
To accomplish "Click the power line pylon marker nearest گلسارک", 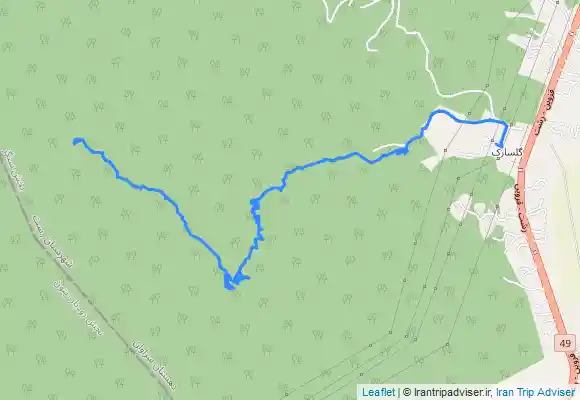I will coord(493,140).
